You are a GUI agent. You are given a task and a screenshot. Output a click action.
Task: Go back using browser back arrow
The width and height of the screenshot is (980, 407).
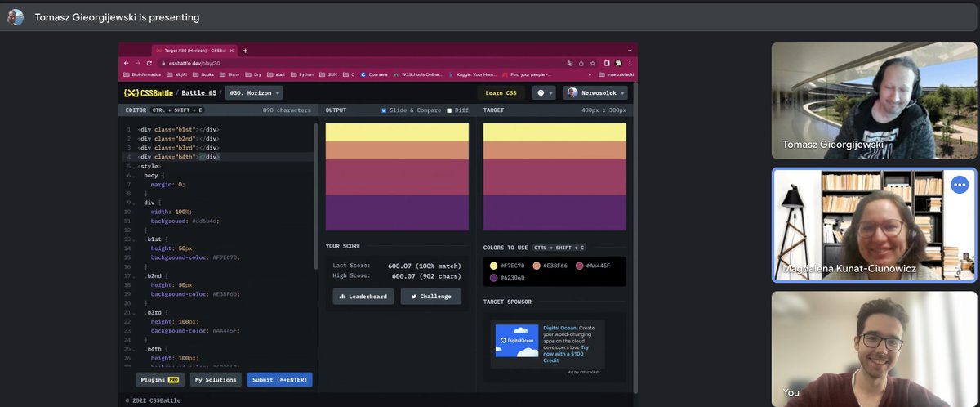pos(126,63)
